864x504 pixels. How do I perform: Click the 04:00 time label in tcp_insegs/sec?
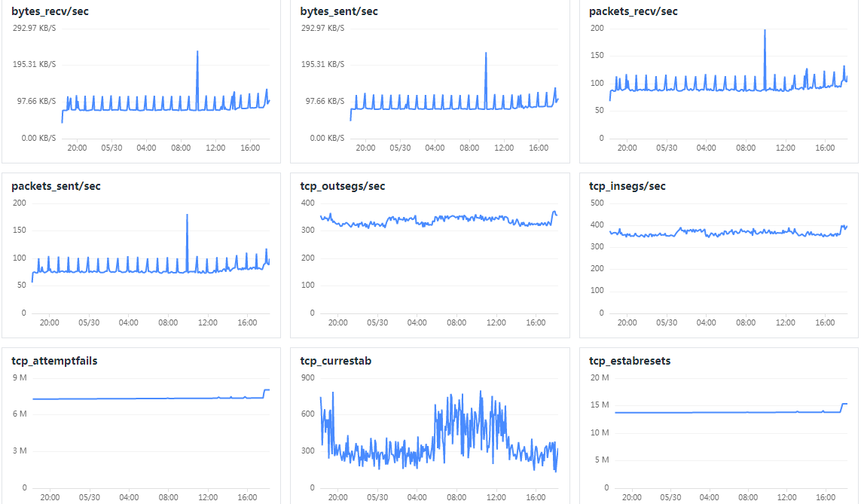tap(706, 322)
